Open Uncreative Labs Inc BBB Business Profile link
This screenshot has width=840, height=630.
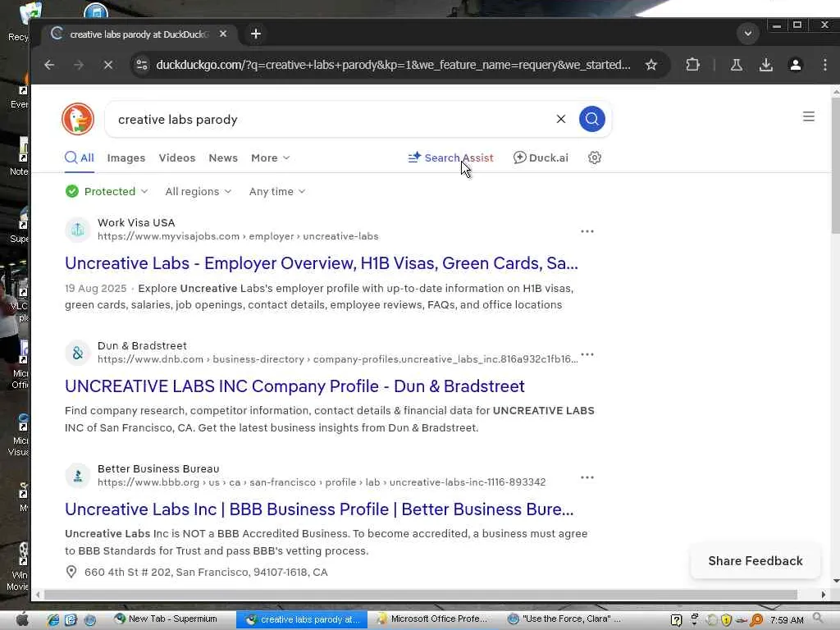pyautogui.click(x=319, y=509)
